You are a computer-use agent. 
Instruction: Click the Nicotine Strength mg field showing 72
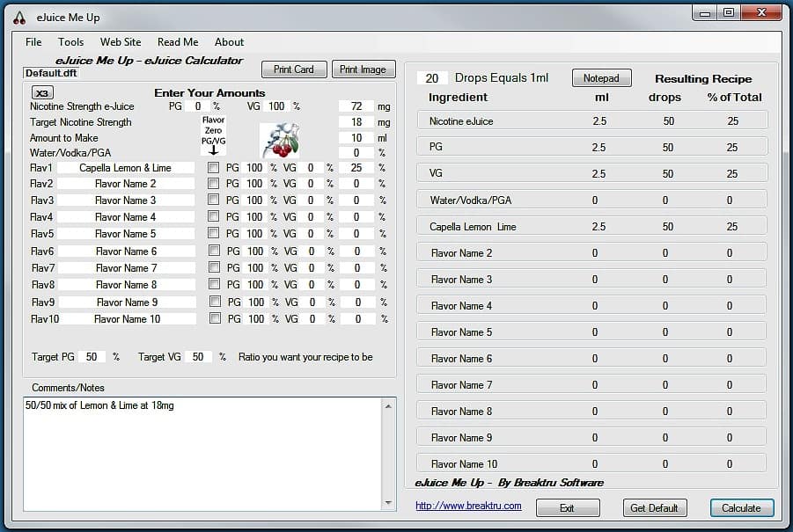coord(356,106)
